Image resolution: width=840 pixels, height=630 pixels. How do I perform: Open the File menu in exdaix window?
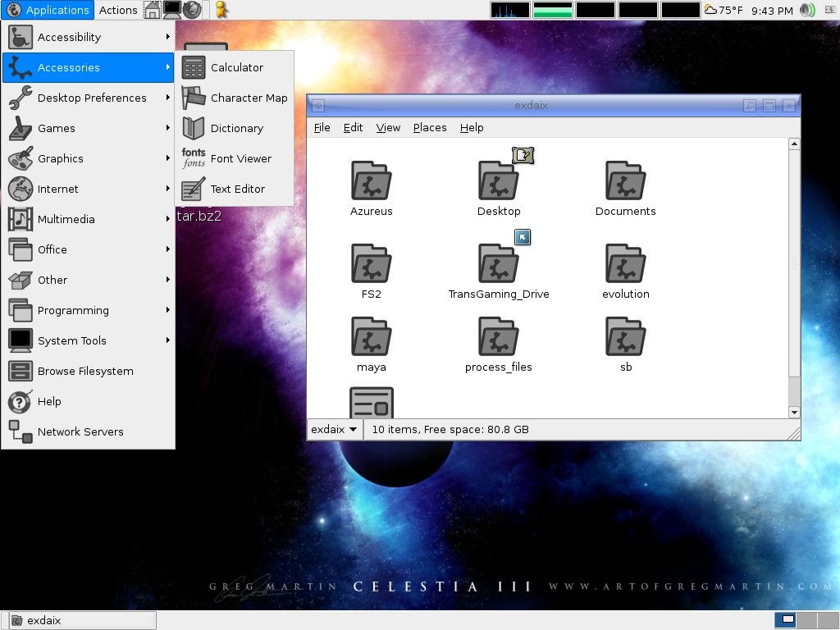click(322, 127)
